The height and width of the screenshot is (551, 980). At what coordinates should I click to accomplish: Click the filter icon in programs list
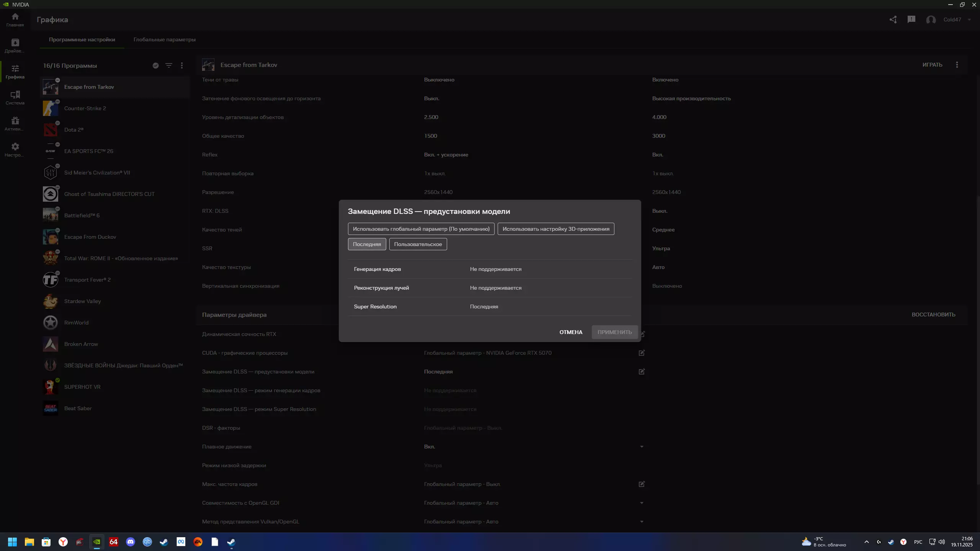point(168,65)
